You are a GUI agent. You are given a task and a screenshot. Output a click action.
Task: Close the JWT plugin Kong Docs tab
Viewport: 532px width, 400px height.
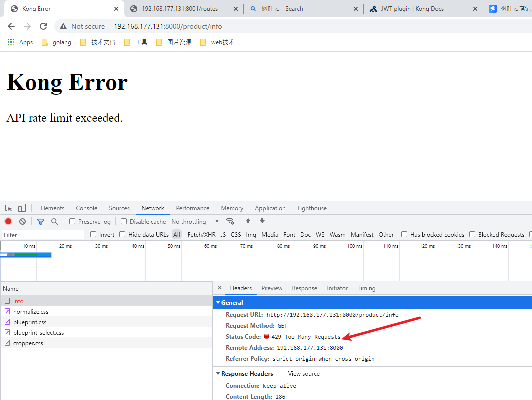click(475, 9)
